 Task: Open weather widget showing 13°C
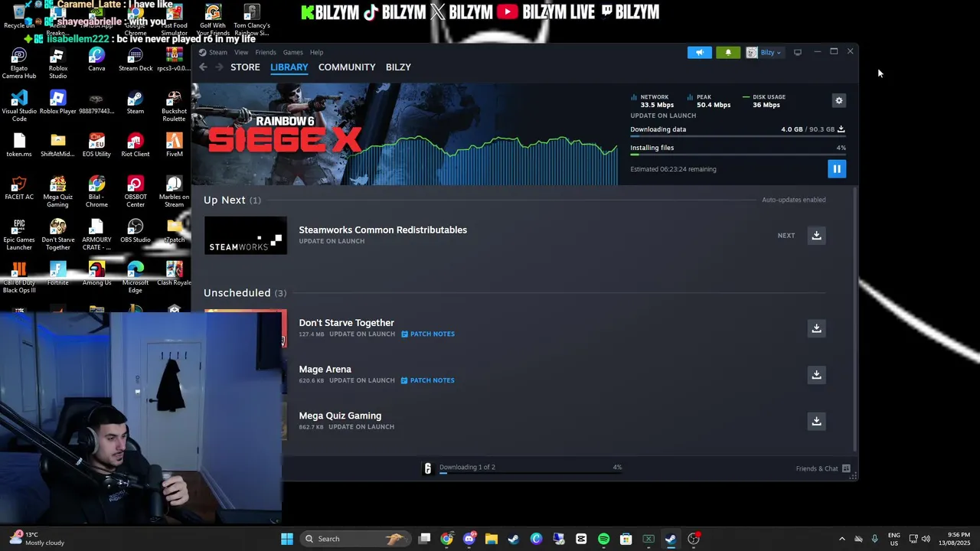[37, 539]
